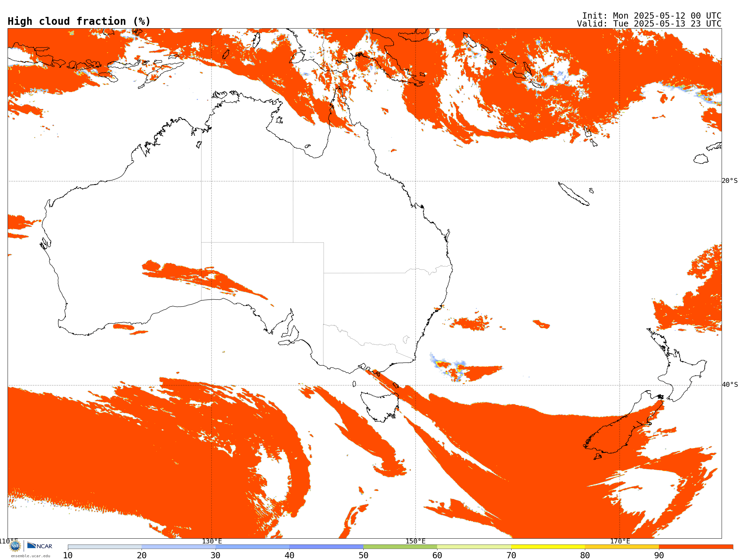744x560 pixels.
Task: Click the 130°E longitude label
Action: click(212, 541)
